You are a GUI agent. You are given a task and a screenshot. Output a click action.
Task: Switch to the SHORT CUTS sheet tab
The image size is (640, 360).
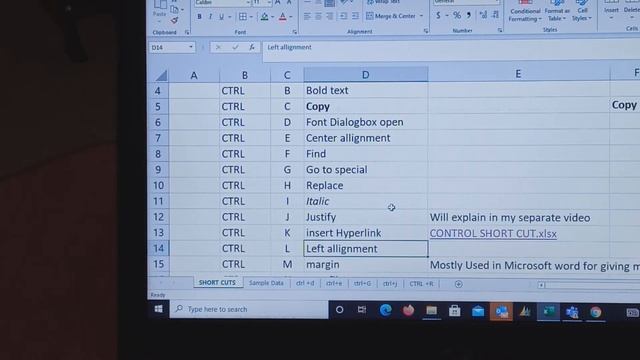(217, 282)
